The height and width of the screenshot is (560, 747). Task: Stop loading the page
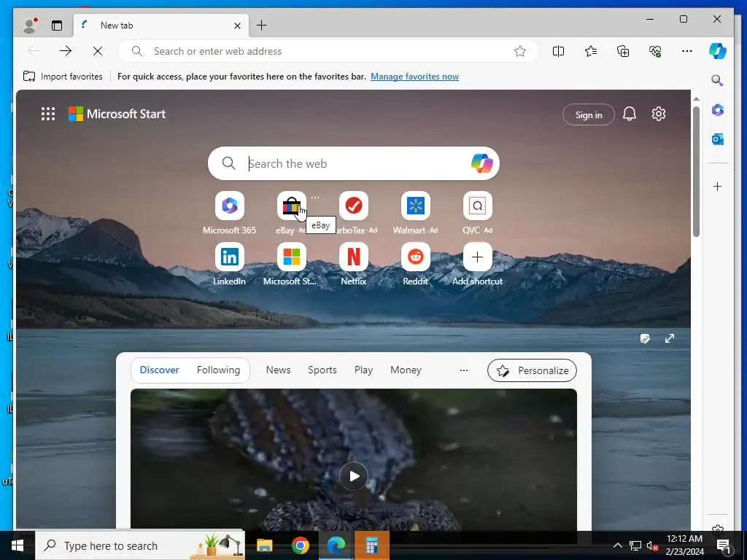(x=98, y=51)
